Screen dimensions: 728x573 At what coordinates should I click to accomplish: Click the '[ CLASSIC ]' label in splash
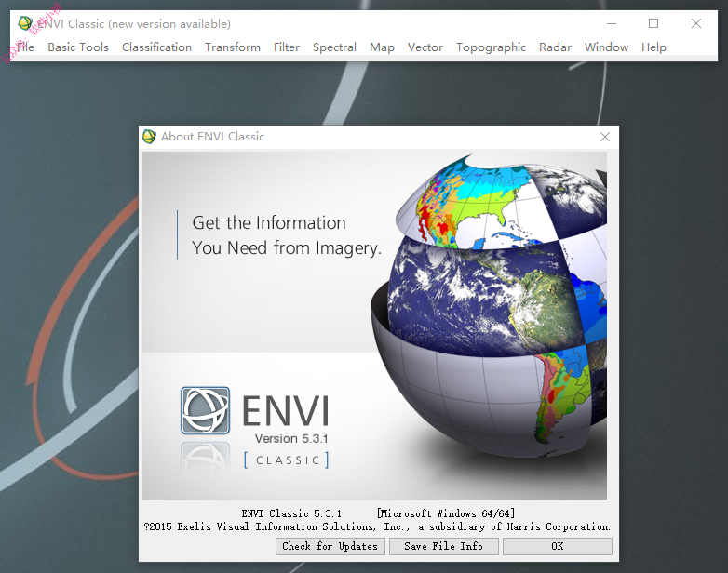point(287,460)
